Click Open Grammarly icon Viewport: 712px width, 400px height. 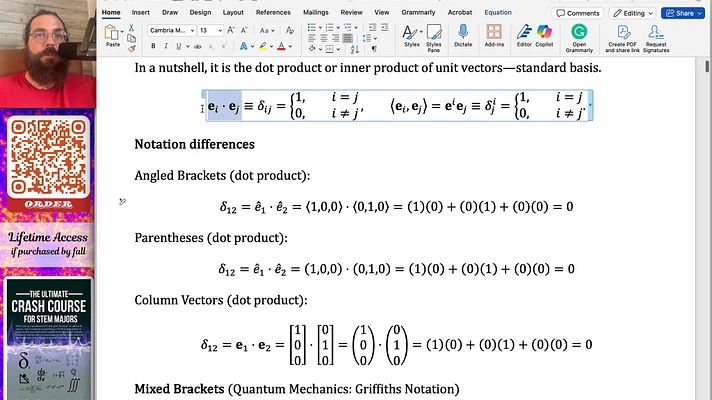pos(579,32)
